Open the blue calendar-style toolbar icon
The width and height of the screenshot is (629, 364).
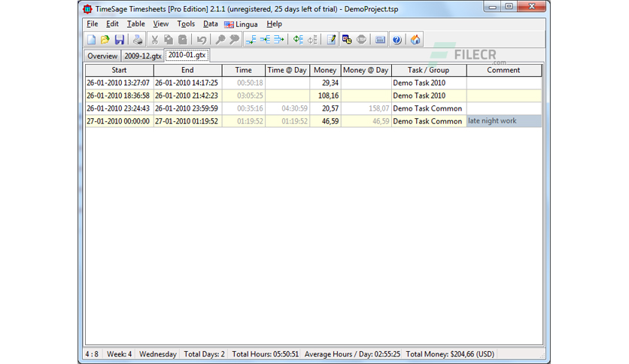tap(380, 39)
